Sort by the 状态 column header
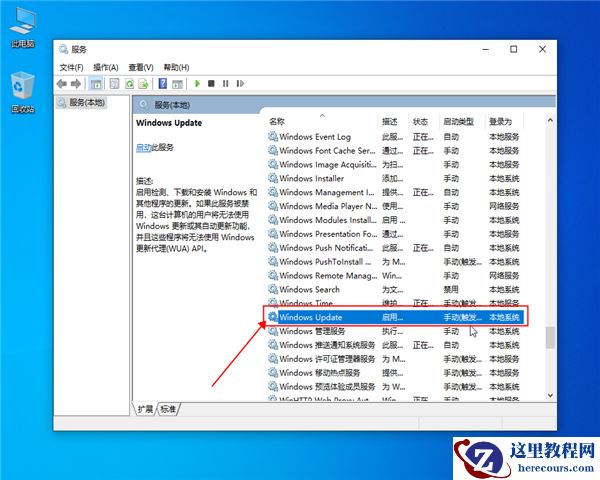This screenshot has width=600, height=480. 424,121
